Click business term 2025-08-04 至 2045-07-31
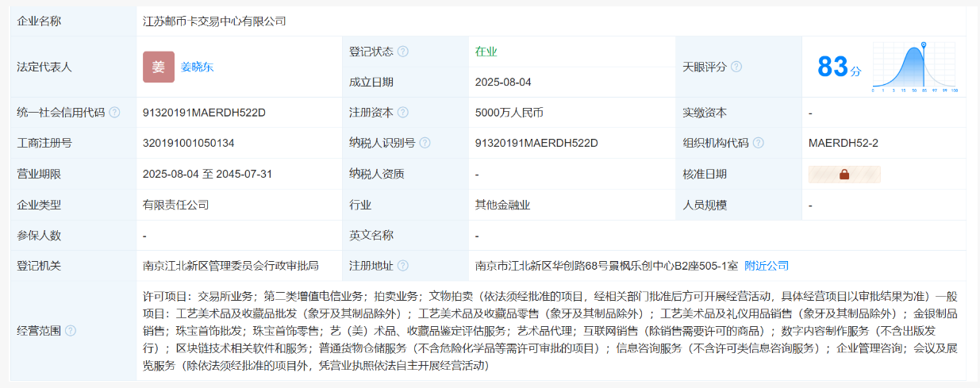The width and height of the screenshot is (980, 388). 208,174
